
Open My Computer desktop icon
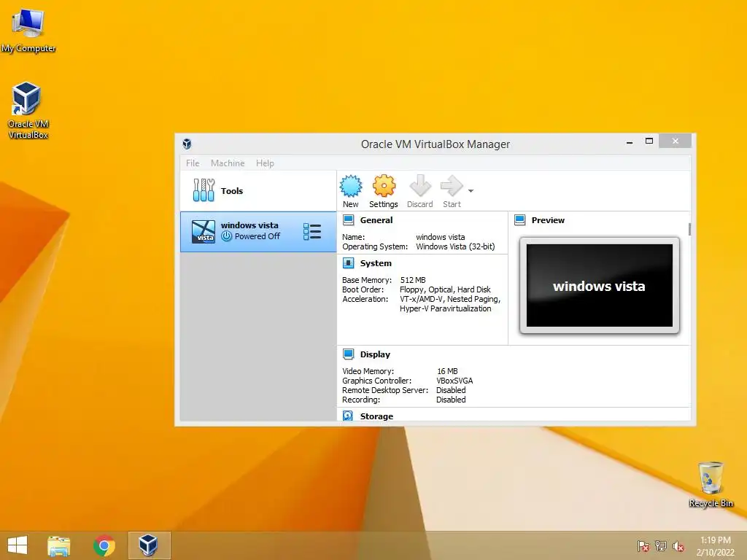[28, 31]
